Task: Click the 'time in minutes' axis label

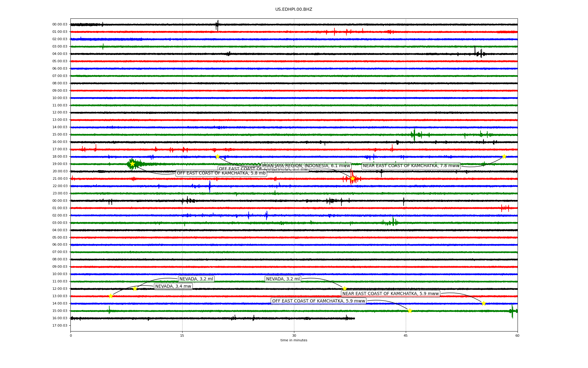Action: 294,340
